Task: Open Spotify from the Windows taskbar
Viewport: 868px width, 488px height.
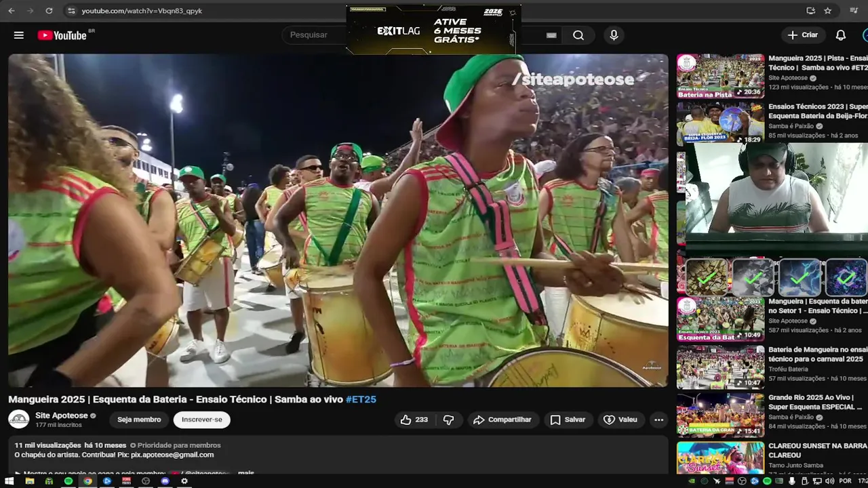Action: tap(68, 481)
